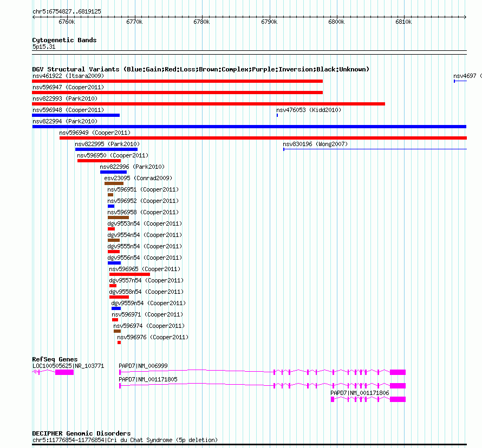Click blue bar of nsv822996
Image resolution: width=482 pixels, height=448 pixels.
tap(113, 172)
